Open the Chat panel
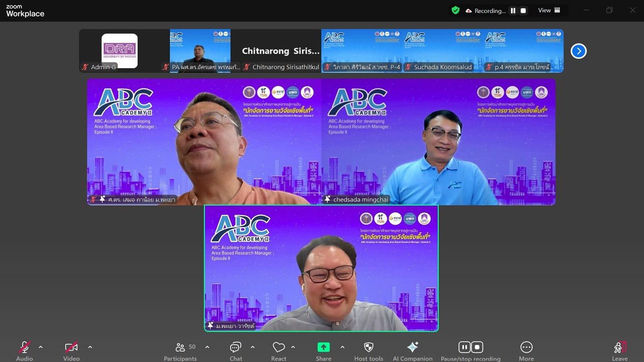The image size is (644, 362). [235, 350]
